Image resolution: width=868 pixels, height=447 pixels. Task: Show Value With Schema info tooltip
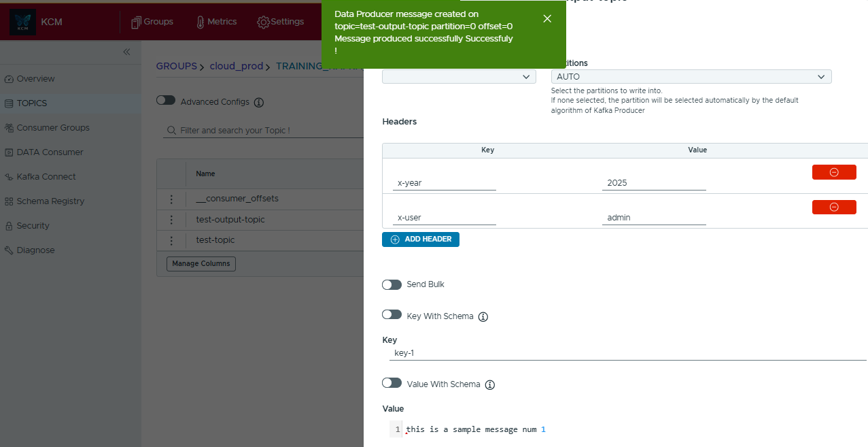490,384
